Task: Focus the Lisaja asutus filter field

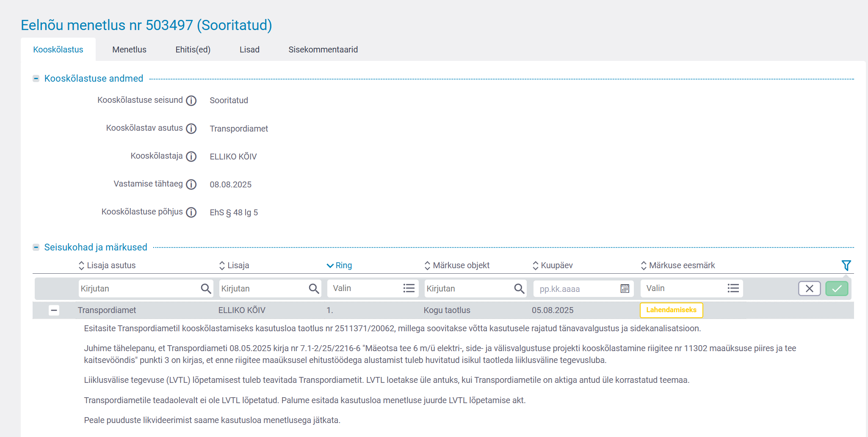Action: coord(146,289)
